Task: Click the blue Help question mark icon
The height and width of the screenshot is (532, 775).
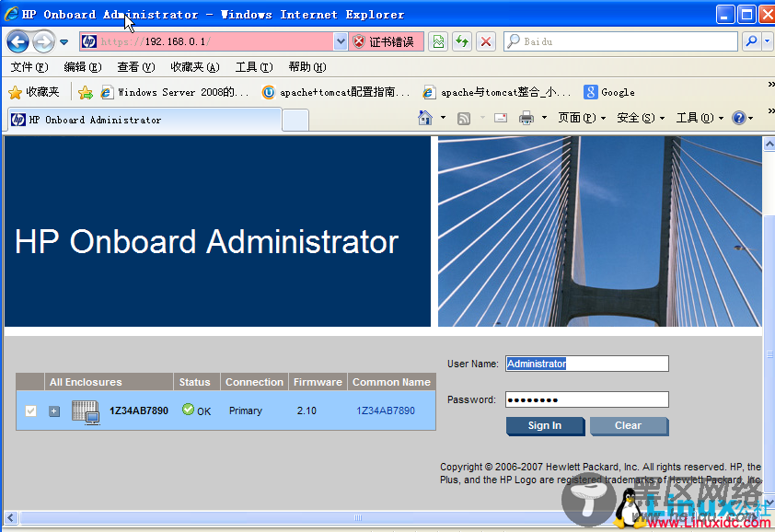Action: coord(739,118)
